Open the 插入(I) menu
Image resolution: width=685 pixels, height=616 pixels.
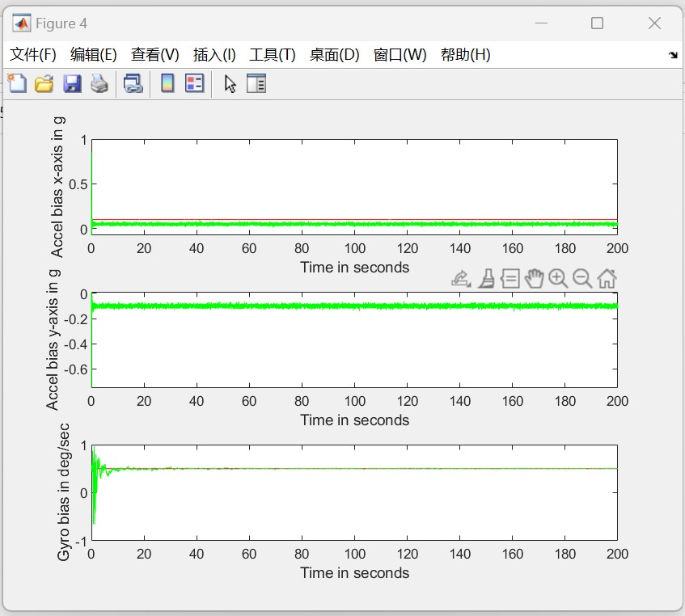[x=214, y=55]
